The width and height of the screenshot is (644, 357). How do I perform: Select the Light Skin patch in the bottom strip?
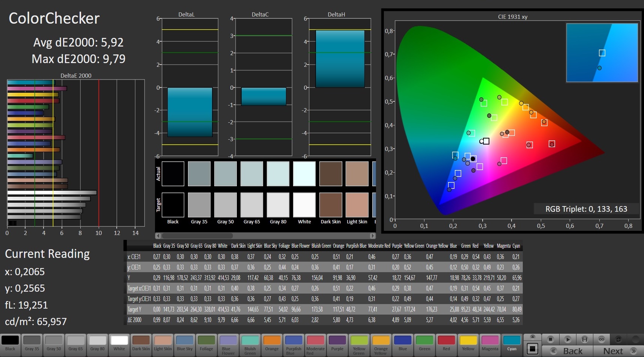coord(163,345)
